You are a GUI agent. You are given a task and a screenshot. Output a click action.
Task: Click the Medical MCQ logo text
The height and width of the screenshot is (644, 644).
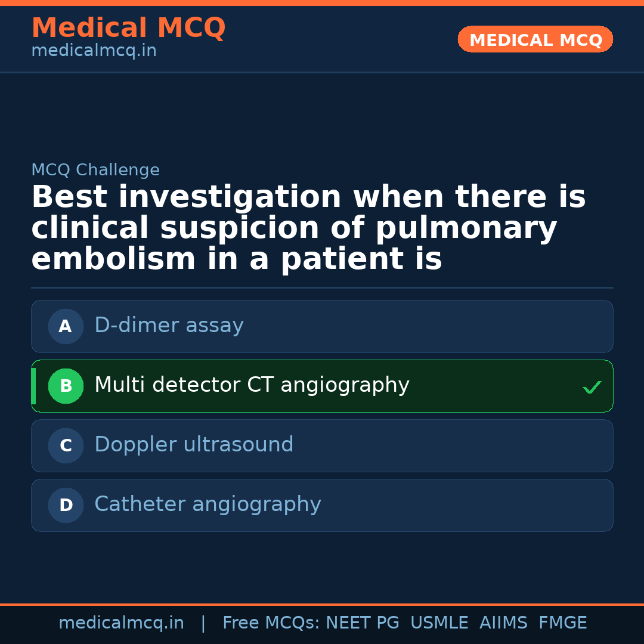click(129, 28)
